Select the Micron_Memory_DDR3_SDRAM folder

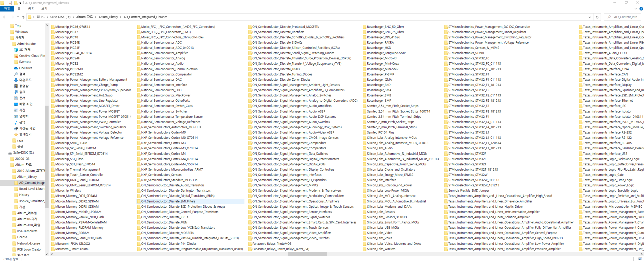pyautogui.click(x=75, y=207)
